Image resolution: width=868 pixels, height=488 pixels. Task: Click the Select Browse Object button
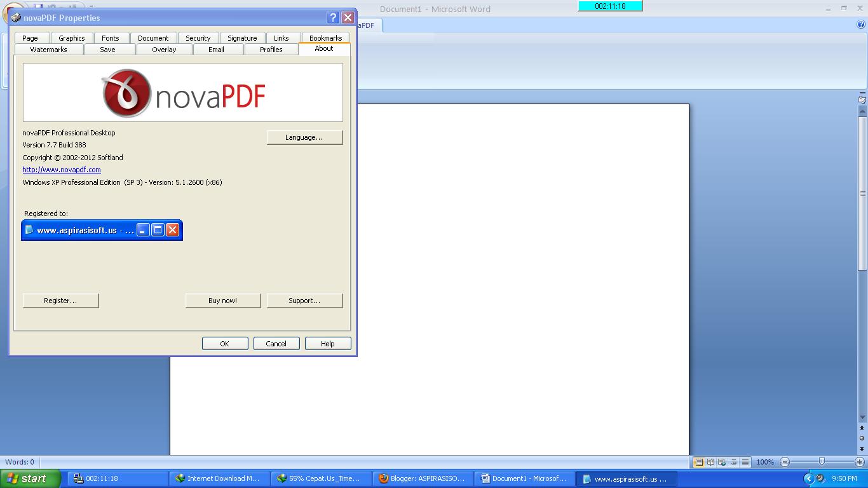[862, 438]
